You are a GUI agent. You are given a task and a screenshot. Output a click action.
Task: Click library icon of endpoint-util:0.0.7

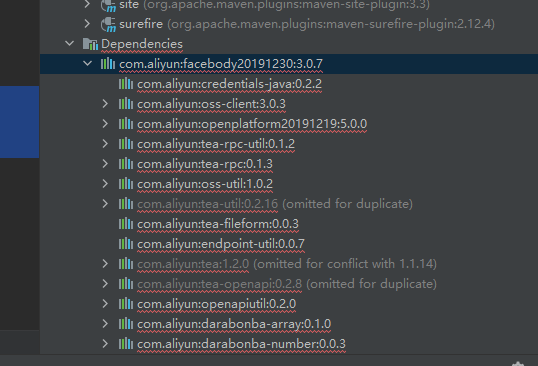click(x=126, y=244)
